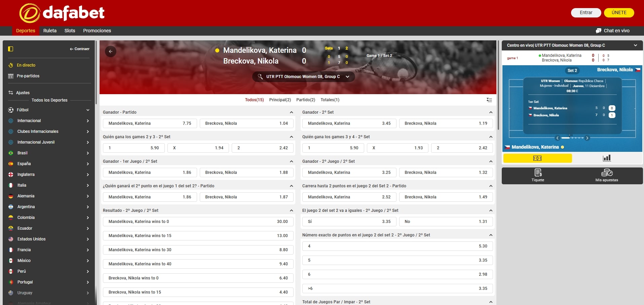Viewport: 644px width, 305px height.
Task: Select Sí for juego 2 va a iguales
Action: [349, 222]
